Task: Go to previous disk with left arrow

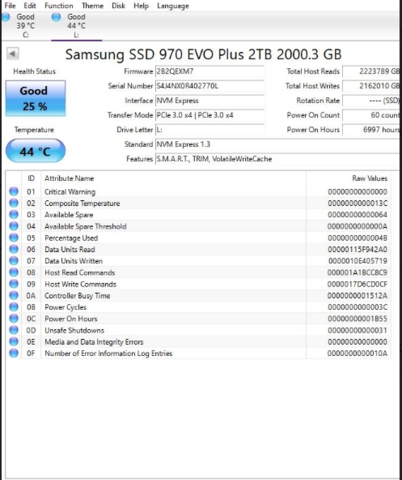Action: pyautogui.click(x=13, y=54)
